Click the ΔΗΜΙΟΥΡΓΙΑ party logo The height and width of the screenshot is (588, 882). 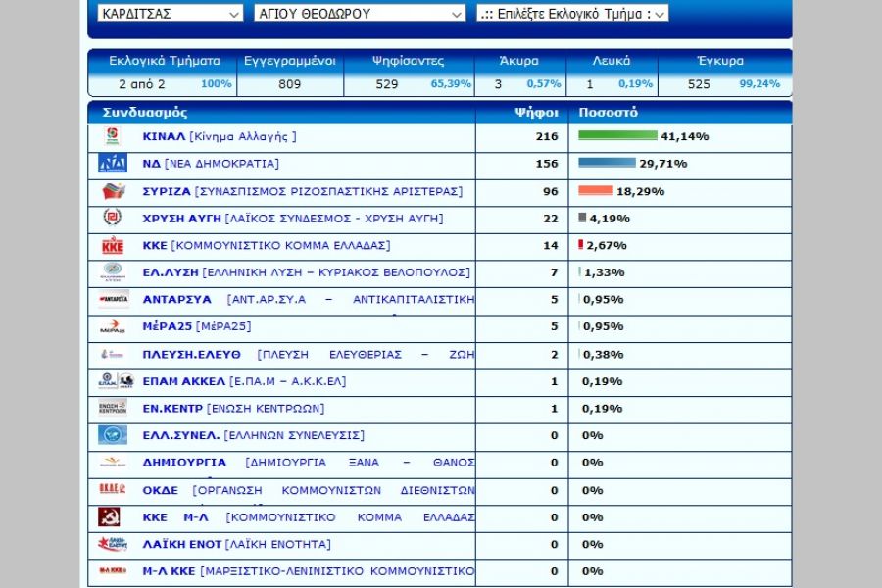click(113, 462)
